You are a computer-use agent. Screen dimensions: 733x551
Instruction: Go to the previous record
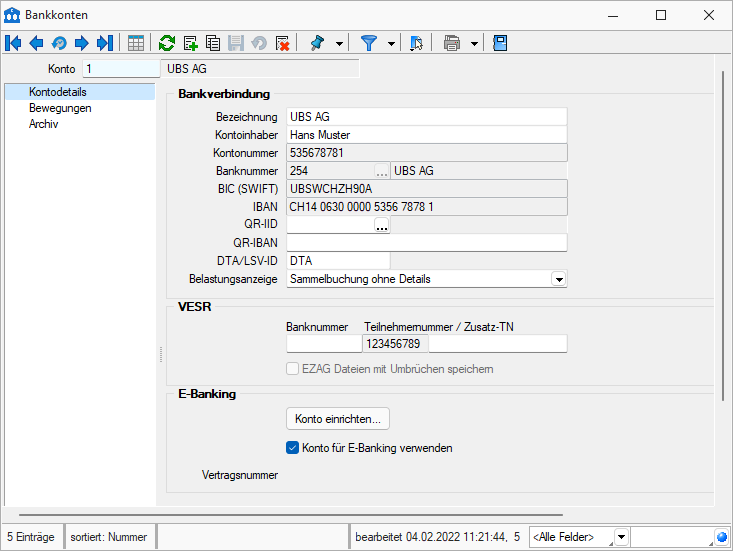point(36,43)
